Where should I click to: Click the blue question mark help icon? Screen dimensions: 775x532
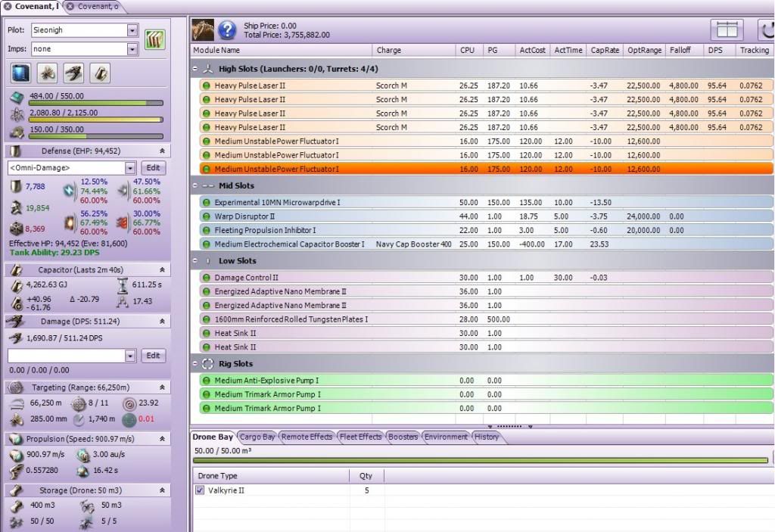pyautogui.click(x=227, y=30)
